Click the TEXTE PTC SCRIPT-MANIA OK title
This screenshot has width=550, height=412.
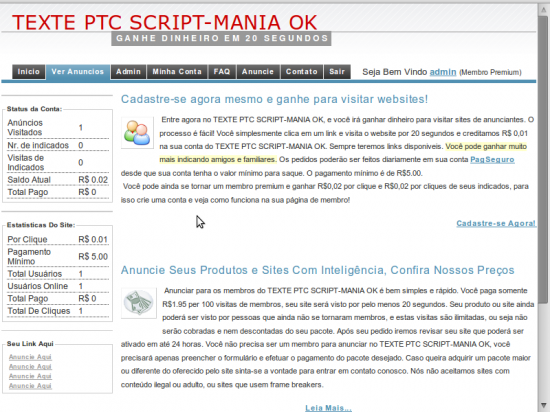165,22
